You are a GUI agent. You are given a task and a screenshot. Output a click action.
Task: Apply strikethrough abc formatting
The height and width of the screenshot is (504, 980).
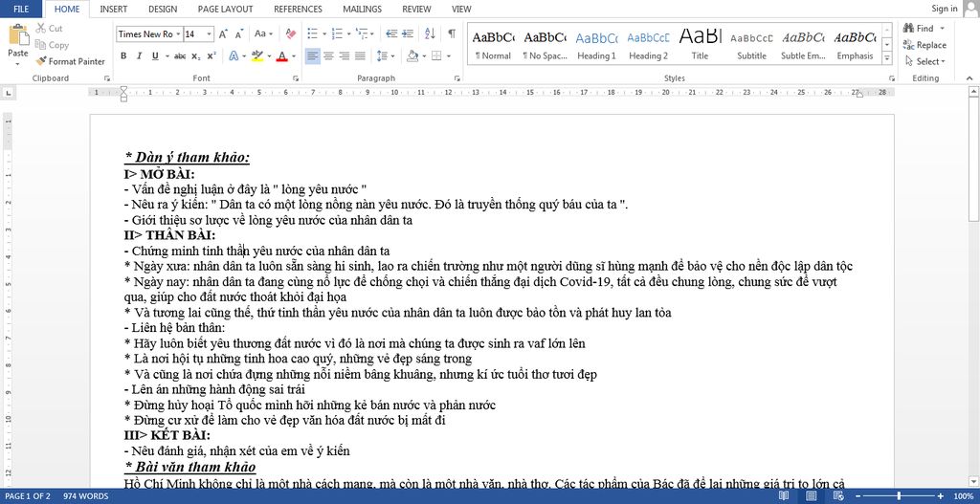tap(180, 56)
